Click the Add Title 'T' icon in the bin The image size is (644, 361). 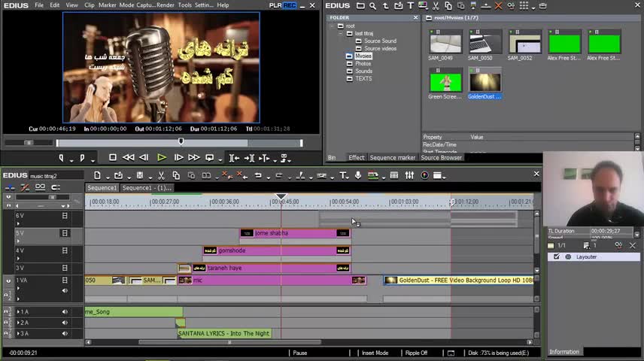click(x=410, y=6)
